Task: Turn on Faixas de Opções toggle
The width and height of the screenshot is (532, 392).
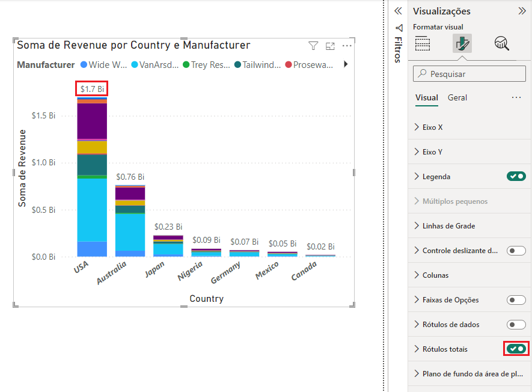Action: click(x=516, y=300)
